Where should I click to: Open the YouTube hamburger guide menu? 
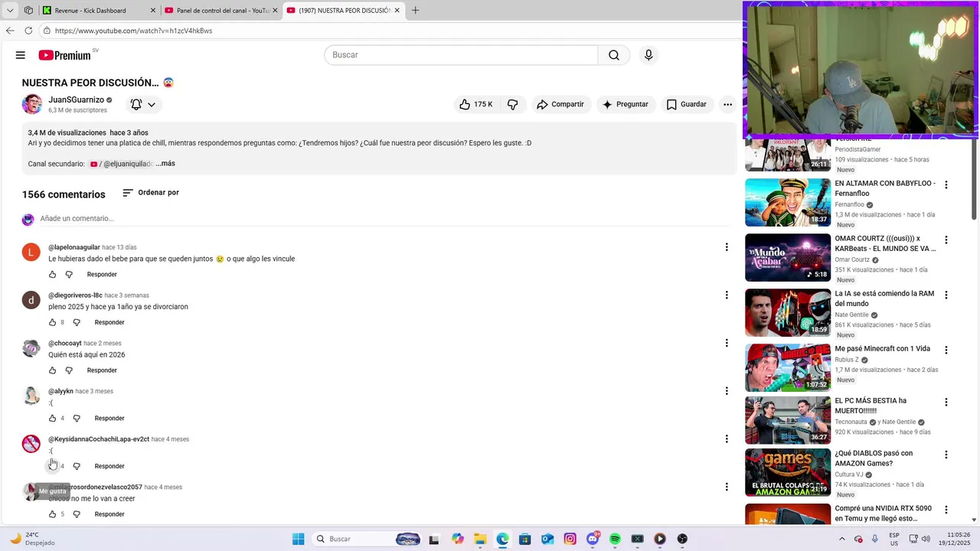click(21, 55)
